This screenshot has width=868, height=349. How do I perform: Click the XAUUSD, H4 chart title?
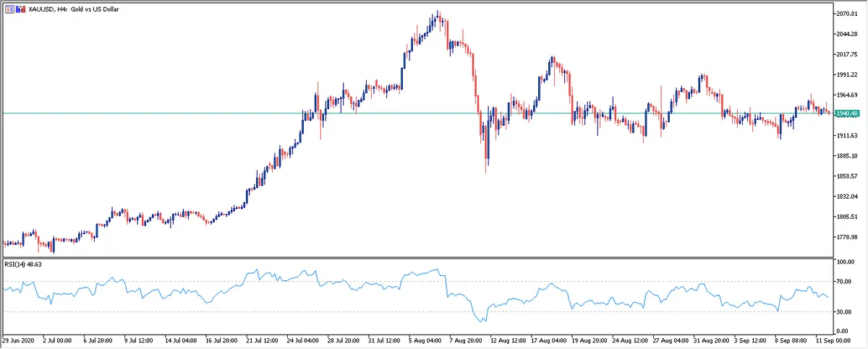[x=73, y=9]
